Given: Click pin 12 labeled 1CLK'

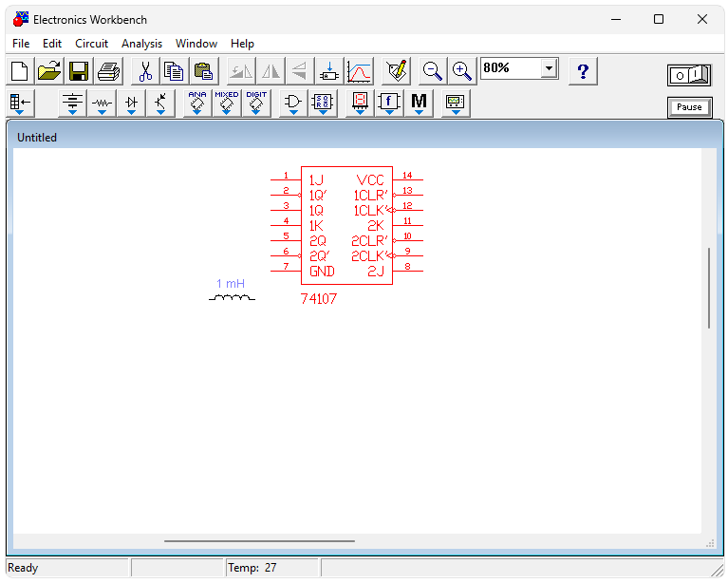Looking at the screenshot, I should 407,210.
